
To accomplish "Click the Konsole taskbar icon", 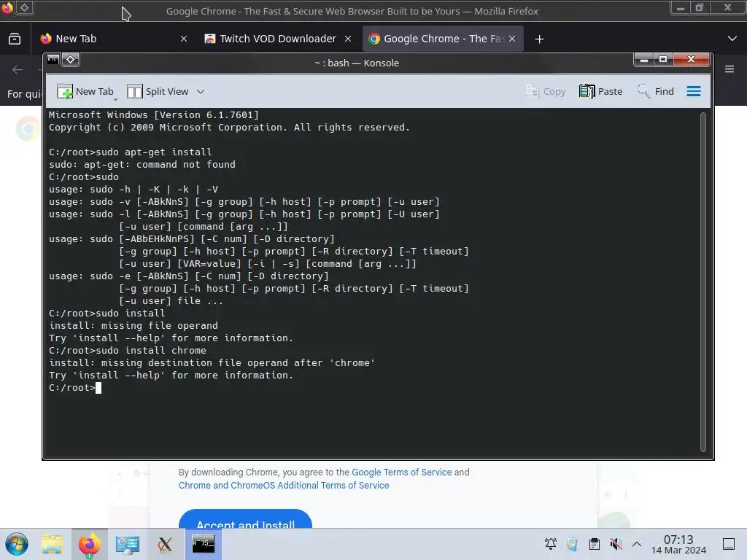I will point(204,544).
